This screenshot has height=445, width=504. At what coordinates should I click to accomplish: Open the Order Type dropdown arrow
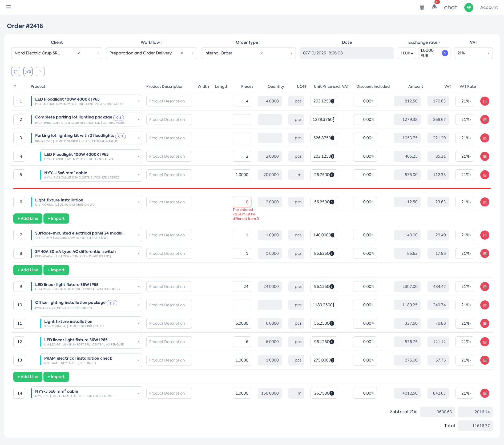pyautogui.click(x=291, y=53)
